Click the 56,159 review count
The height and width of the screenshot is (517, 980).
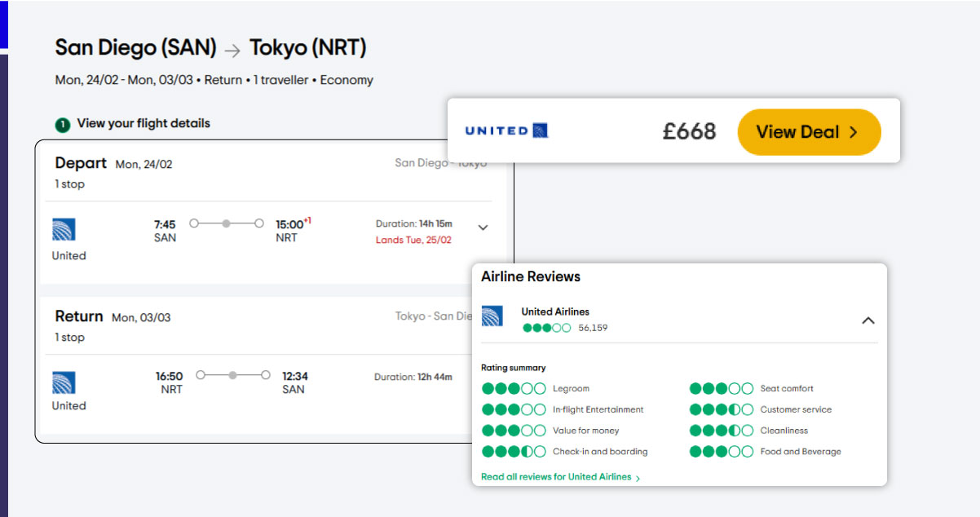[593, 328]
